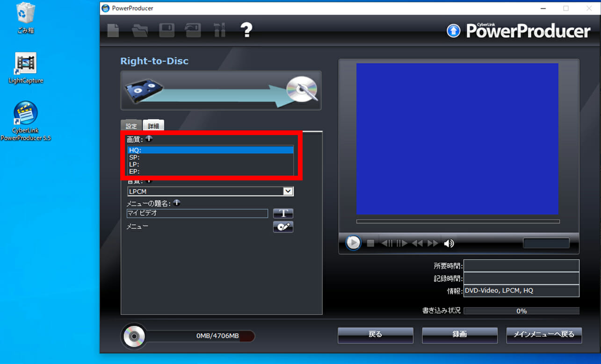Click the DVD-Video, LPCM, HQ info text
Image resolution: width=601 pixels, height=364 pixels.
[499, 291]
